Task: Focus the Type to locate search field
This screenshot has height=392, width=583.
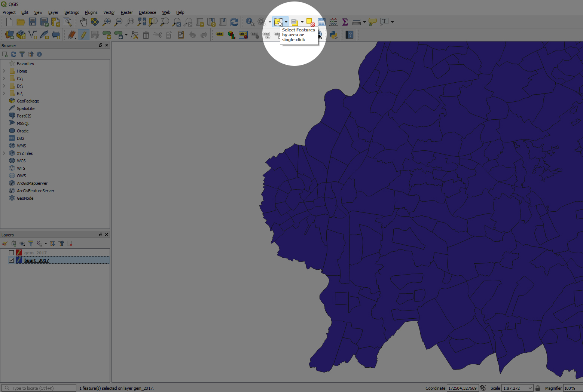Action: (x=39, y=388)
